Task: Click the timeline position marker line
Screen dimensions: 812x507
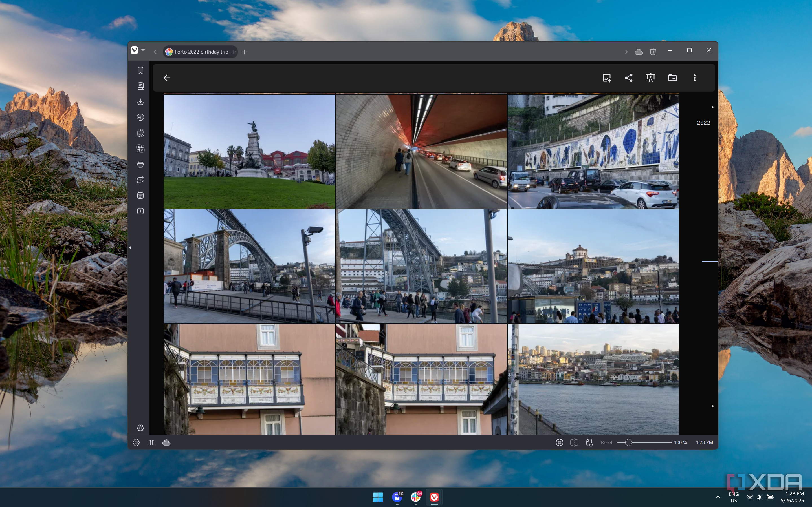Action: pyautogui.click(x=709, y=261)
